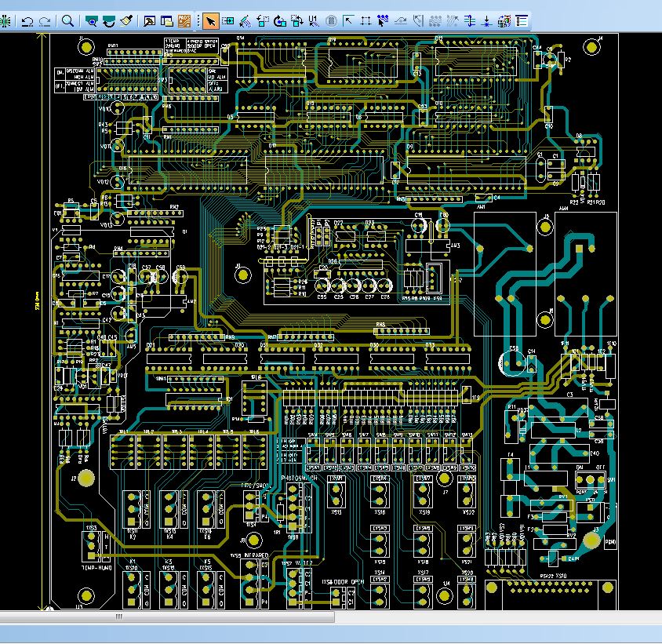Click the grayed-out round component icon

(x=332, y=20)
